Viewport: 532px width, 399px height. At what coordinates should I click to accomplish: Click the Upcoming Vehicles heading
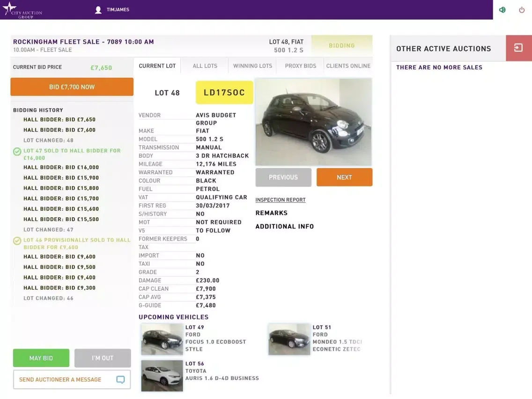click(173, 317)
